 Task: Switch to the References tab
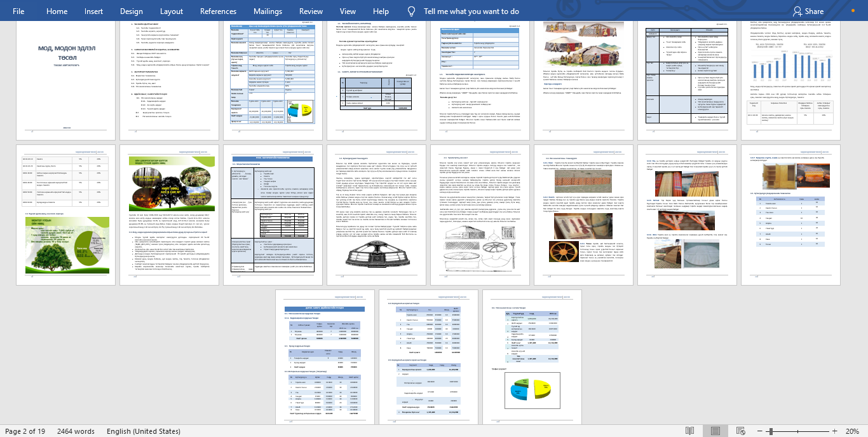[218, 11]
